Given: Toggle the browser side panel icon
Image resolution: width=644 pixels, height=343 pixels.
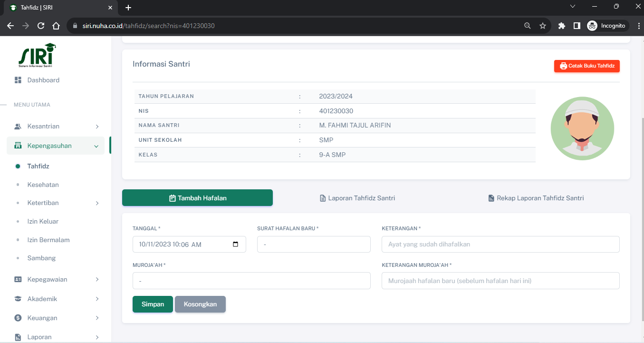Looking at the screenshot, I should (577, 26).
